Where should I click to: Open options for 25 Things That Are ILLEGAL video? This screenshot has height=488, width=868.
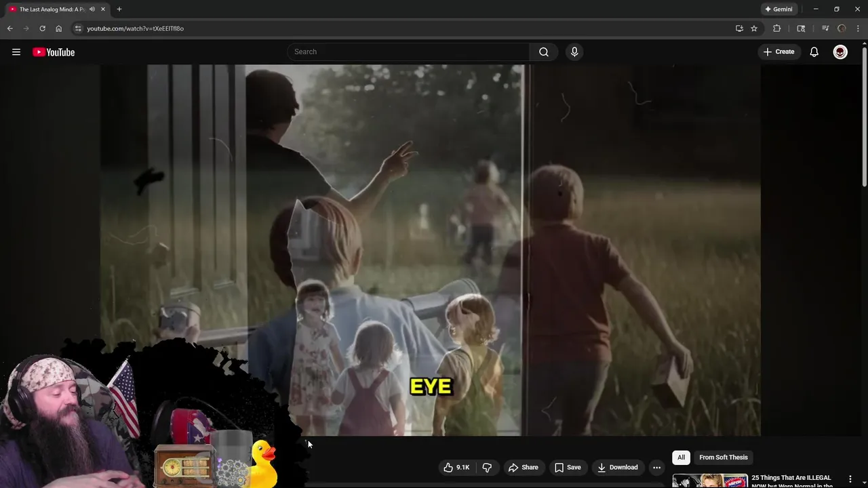point(850,479)
